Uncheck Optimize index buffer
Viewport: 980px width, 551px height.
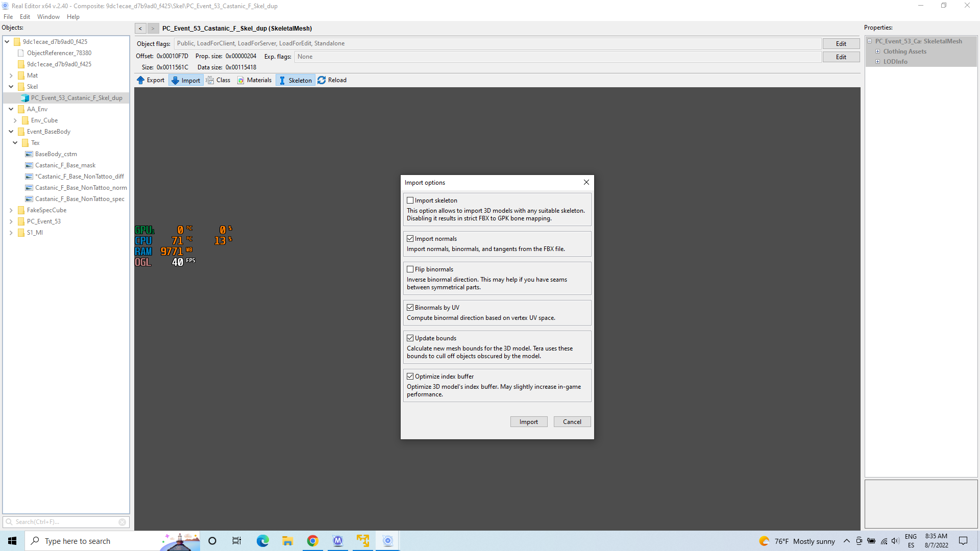point(410,377)
